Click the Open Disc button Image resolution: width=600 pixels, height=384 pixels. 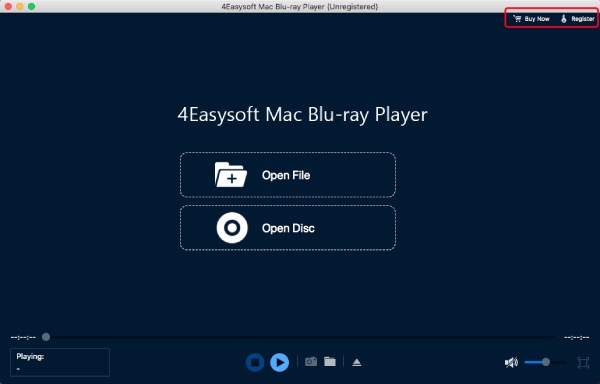[x=288, y=228]
